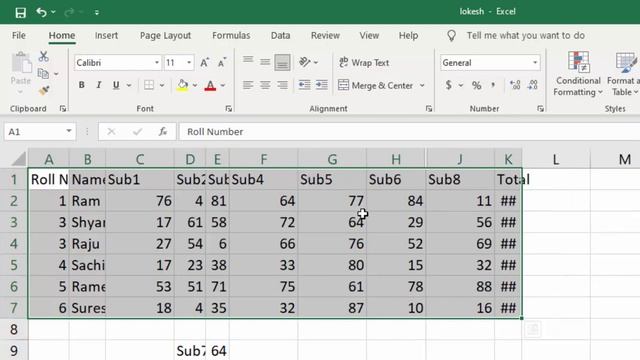Click the Borders icon
This screenshot has height=360, width=640.
pyautogui.click(x=149, y=85)
